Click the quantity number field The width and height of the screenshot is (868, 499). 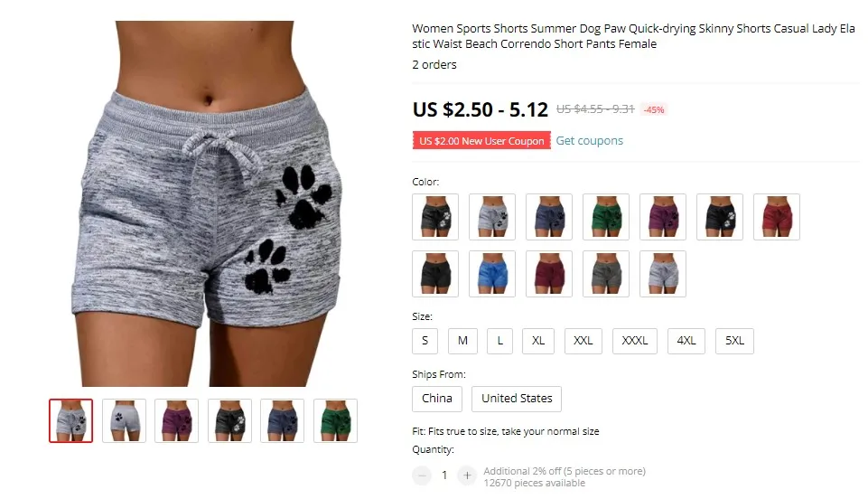pos(444,475)
